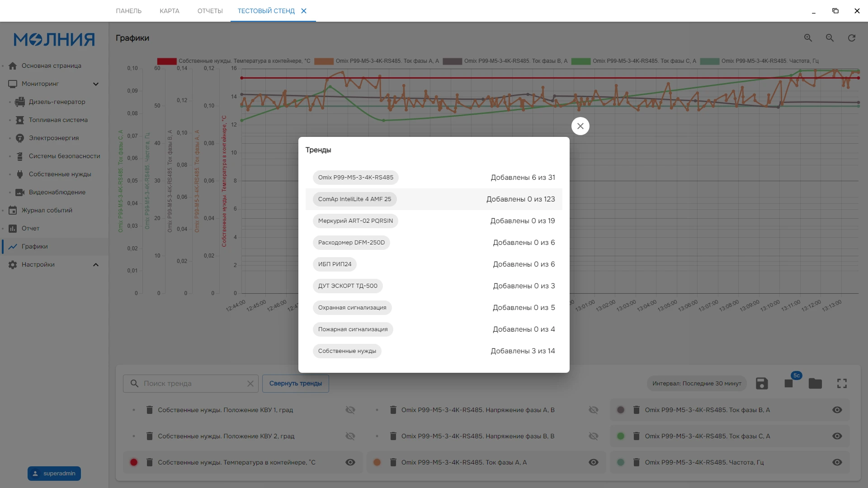Toggle fullscreen chart mode icon
868x488 pixels.
click(842, 384)
